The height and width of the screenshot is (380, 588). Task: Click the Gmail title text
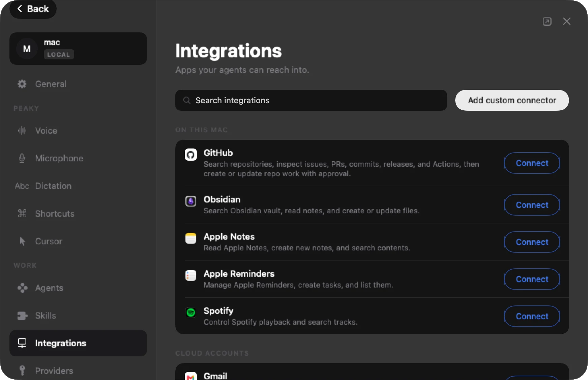click(x=215, y=376)
